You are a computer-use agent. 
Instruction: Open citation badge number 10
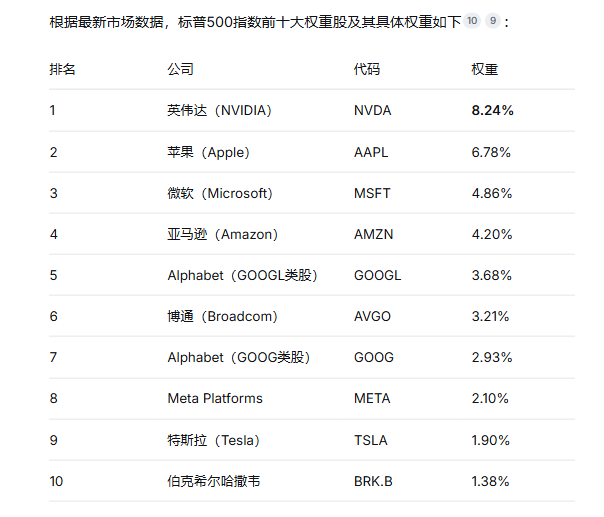[472, 21]
